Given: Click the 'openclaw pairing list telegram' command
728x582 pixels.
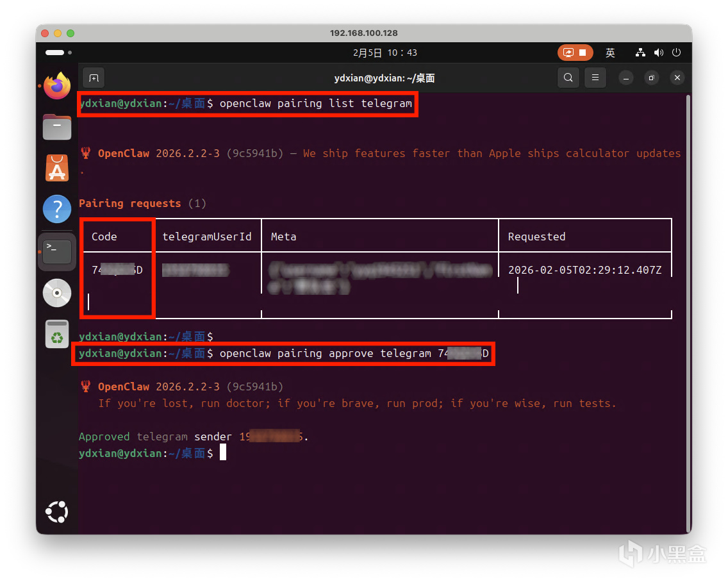Looking at the screenshot, I should (316, 103).
